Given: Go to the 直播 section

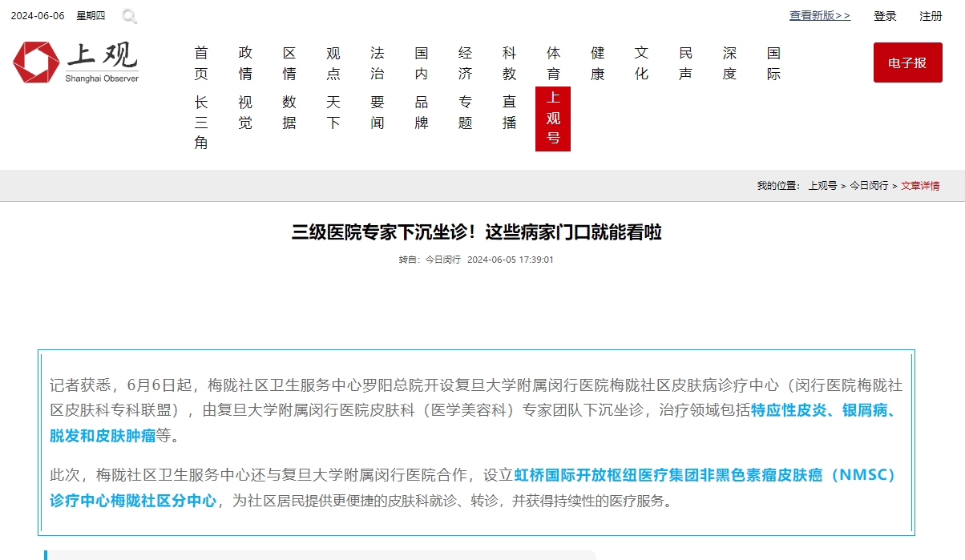Looking at the screenshot, I should tap(509, 112).
